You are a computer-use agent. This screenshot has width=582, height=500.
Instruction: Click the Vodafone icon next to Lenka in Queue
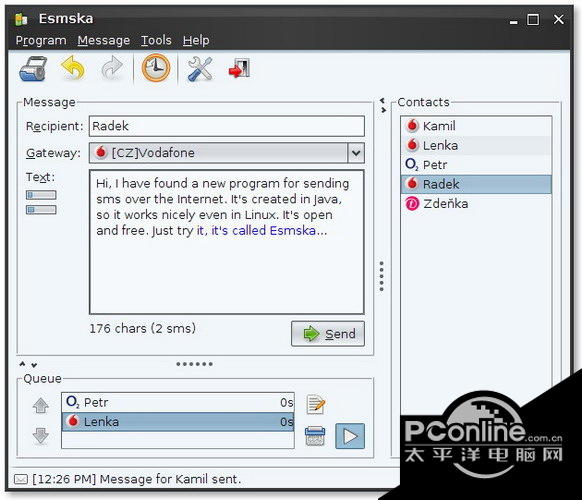[73, 421]
